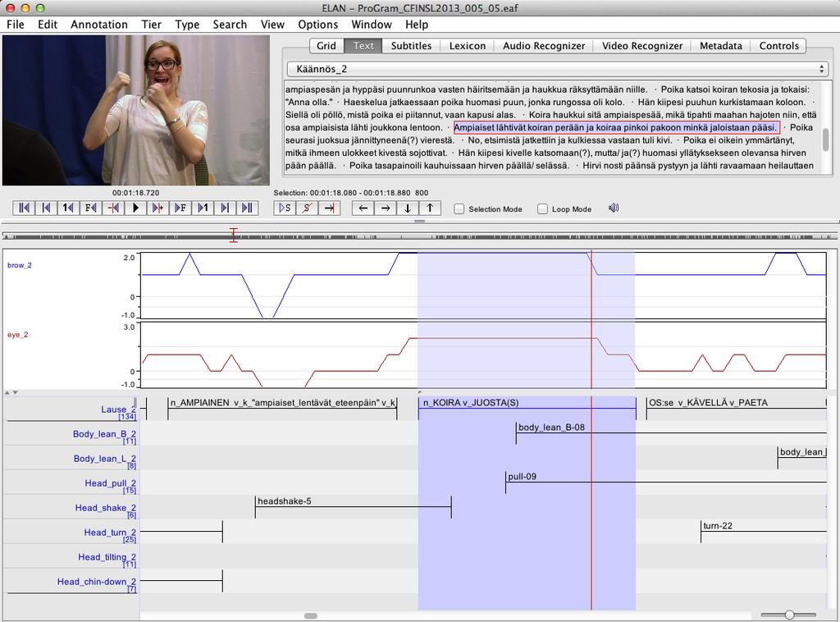Select the Head_tilting_2 tier label
Viewport: 840px width, 622px height.
point(107,557)
